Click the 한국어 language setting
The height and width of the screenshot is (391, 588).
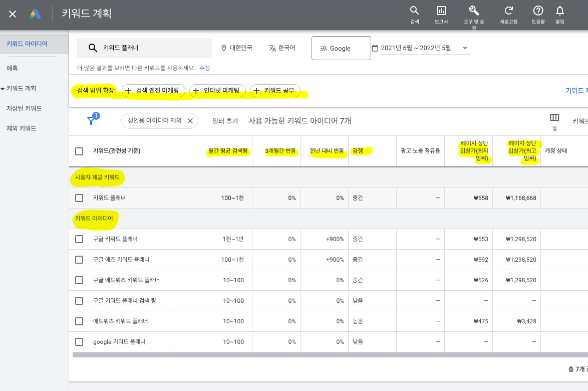click(x=282, y=48)
